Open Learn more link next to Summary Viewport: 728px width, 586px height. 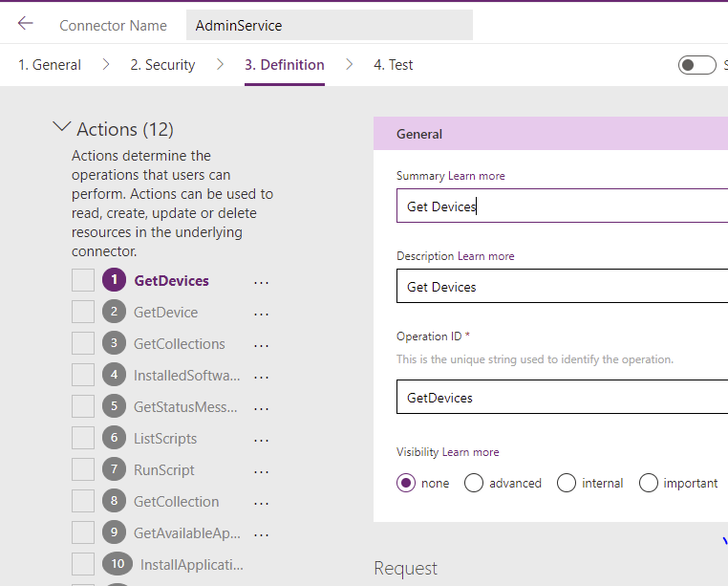(477, 176)
